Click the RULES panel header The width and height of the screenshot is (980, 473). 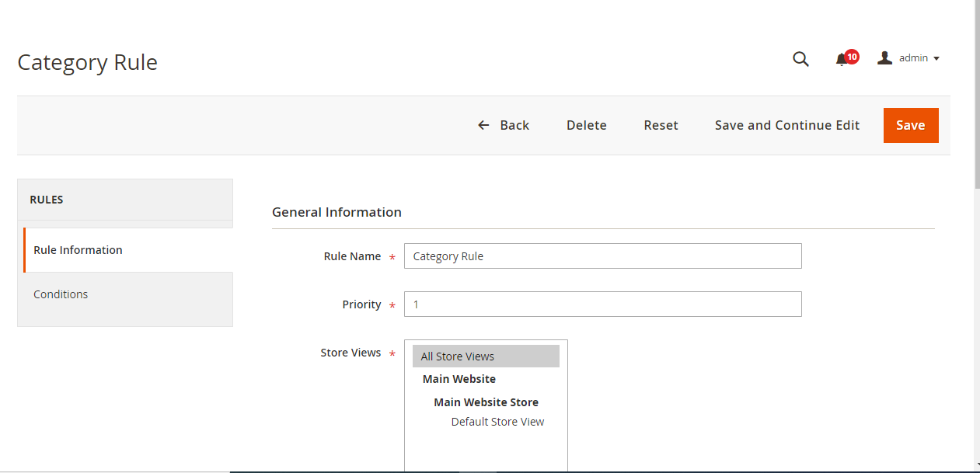(x=125, y=200)
